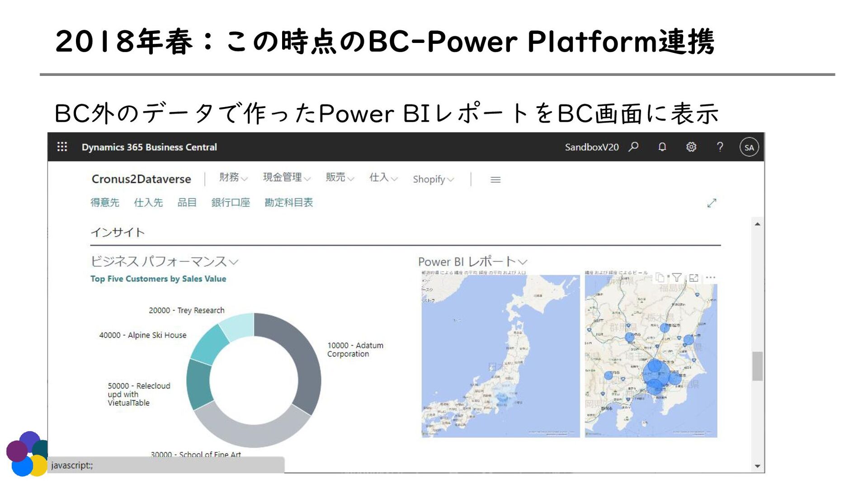Open the ビジネス パフォーマンス dropdown
This screenshot has height=488, width=868.
click(164, 261)
